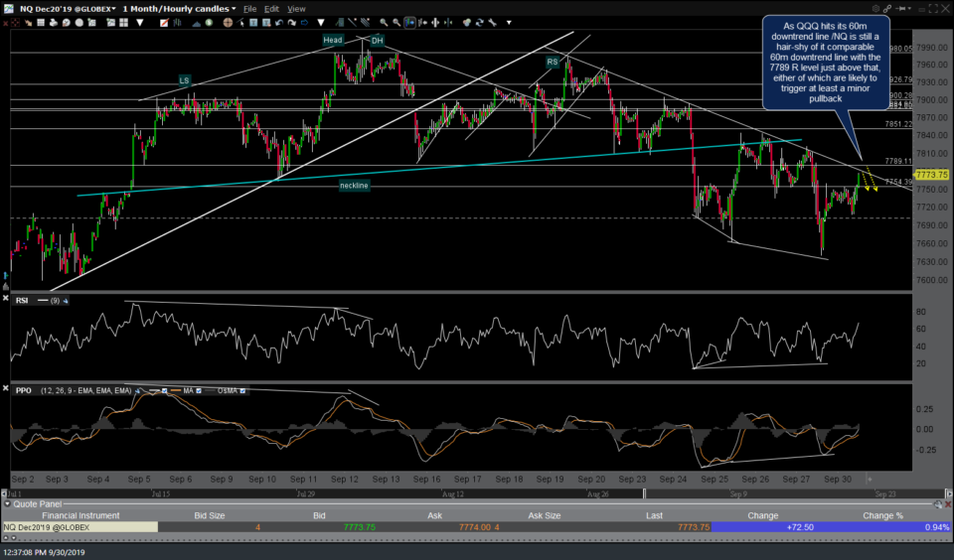The image size is (954, 560).
Task: Open the data table grid icon
Action: (x=41, y=23)
